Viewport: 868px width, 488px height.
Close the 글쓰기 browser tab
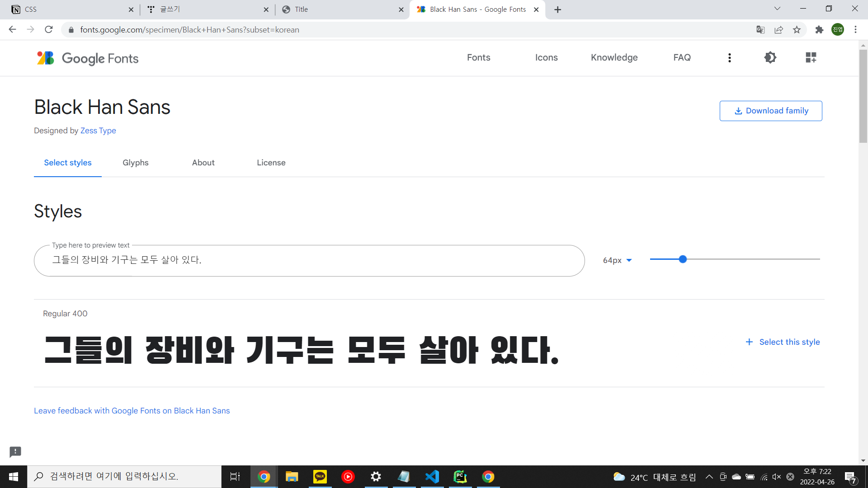266,9
